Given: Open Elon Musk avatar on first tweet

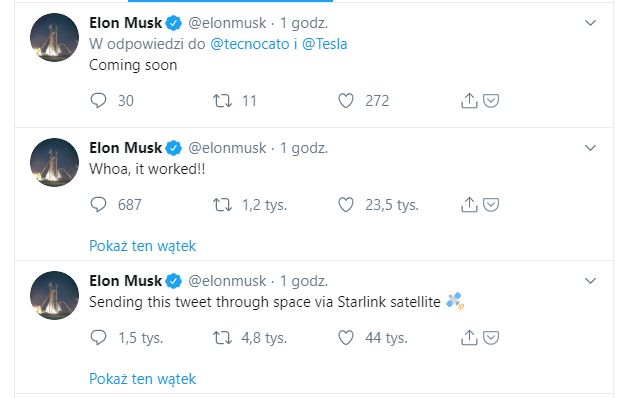Looking at the screenshot, I should click(55, 37).
